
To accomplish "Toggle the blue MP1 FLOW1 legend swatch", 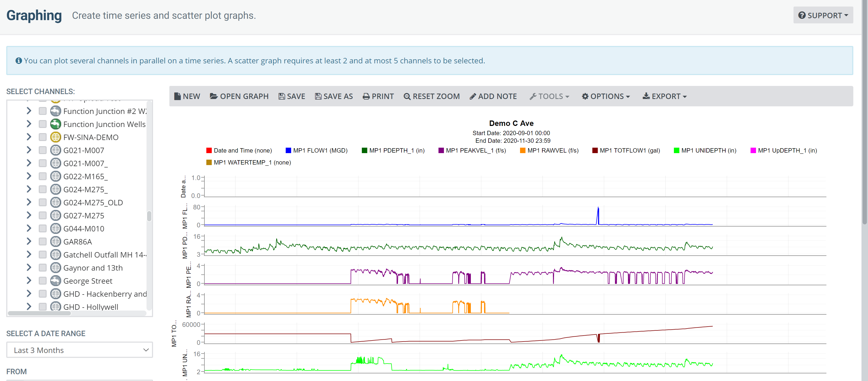I will 288,150.
